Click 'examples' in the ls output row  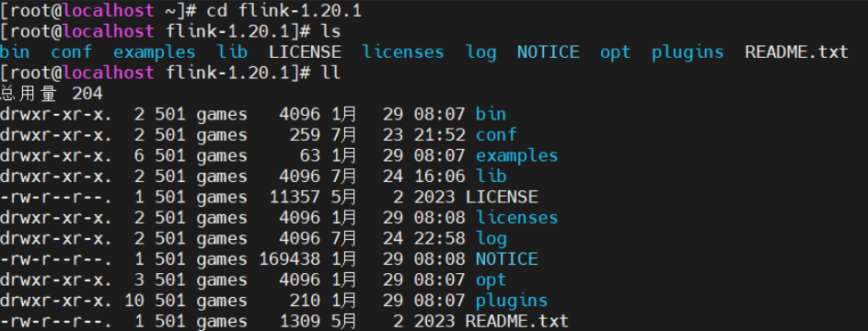pyautogui.click(x=155, y=52)
